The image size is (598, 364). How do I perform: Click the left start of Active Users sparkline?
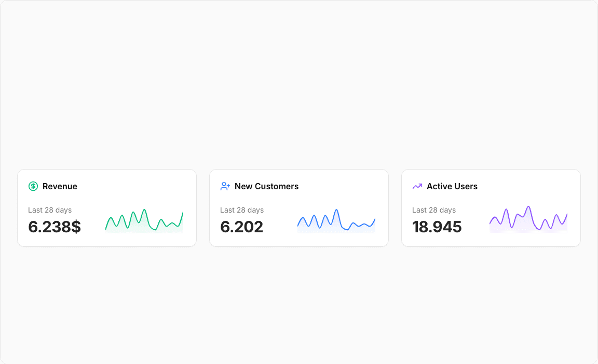(x=490, y=223)
